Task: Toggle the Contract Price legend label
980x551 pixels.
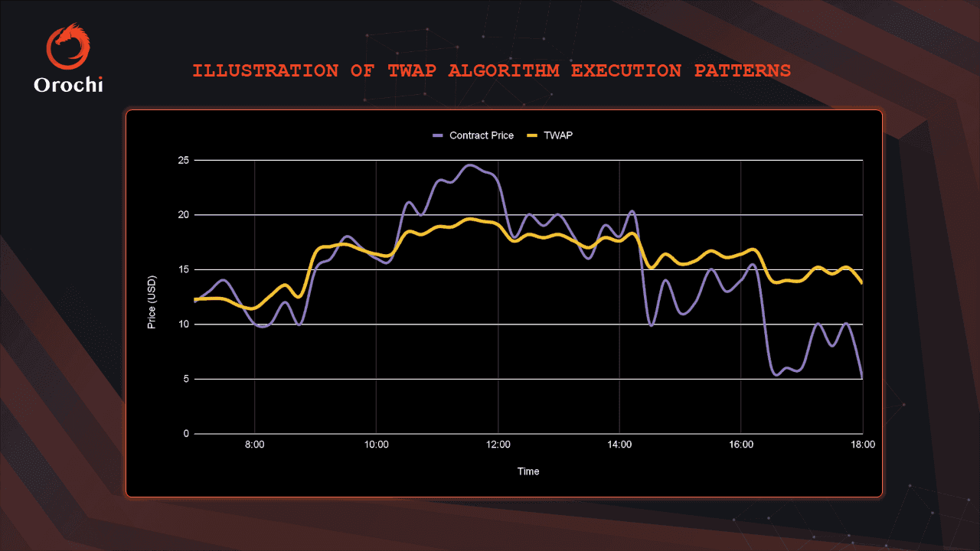Action: 481,135
